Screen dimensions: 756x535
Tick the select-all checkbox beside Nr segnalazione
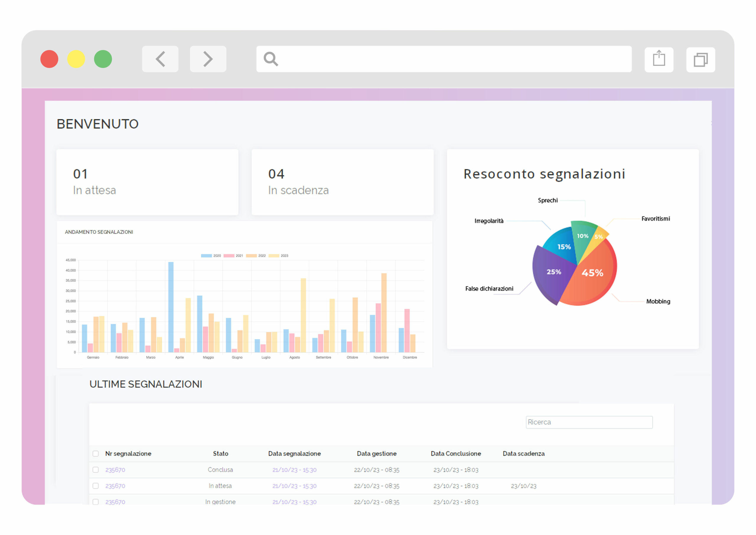point(95,454)
